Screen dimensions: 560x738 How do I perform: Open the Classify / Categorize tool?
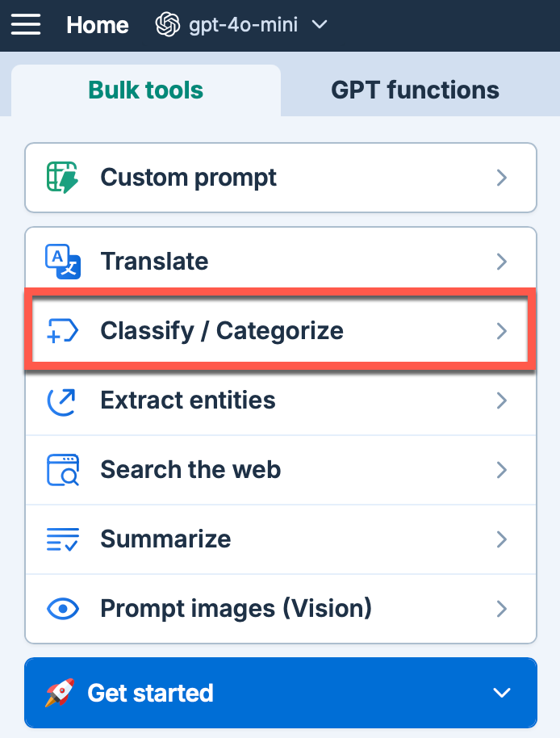click(222, 331)
